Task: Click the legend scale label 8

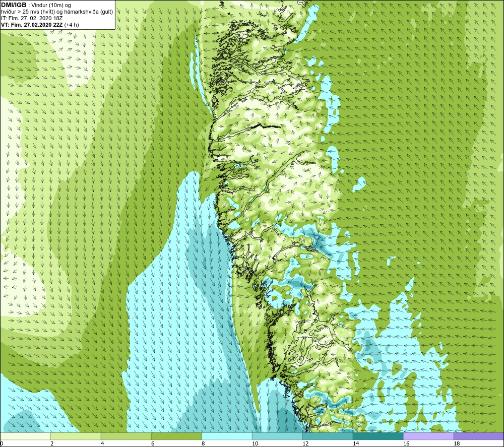Action: (203, 444)
